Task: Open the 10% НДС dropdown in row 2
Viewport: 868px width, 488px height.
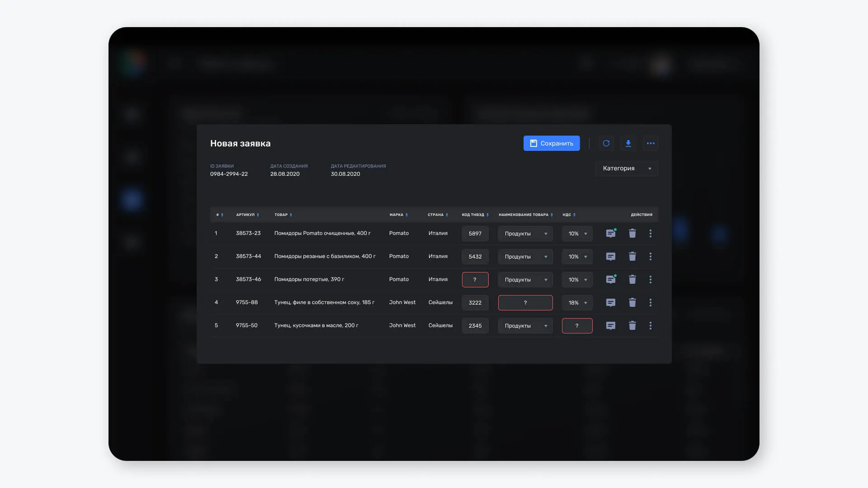Action: [577, 257]
